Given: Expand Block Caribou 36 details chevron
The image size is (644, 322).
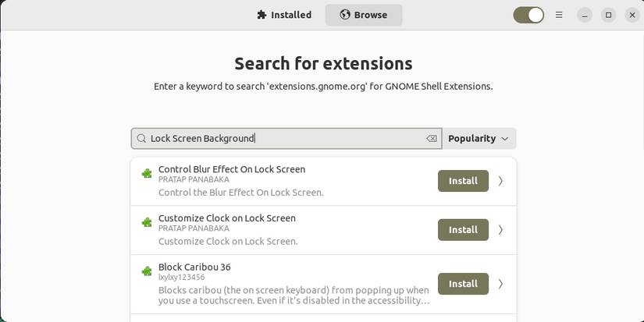Looking at the screenshot, I should click(500, 284).
